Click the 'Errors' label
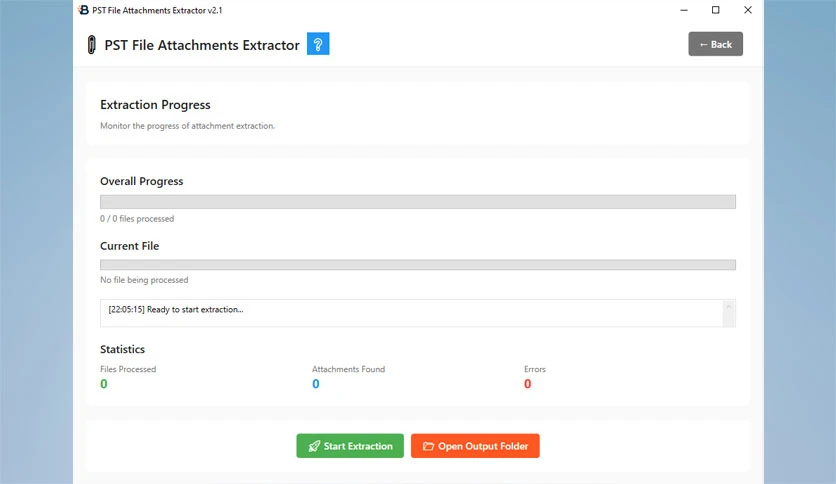This screenshot has width=836, height=484. point(535,369)
